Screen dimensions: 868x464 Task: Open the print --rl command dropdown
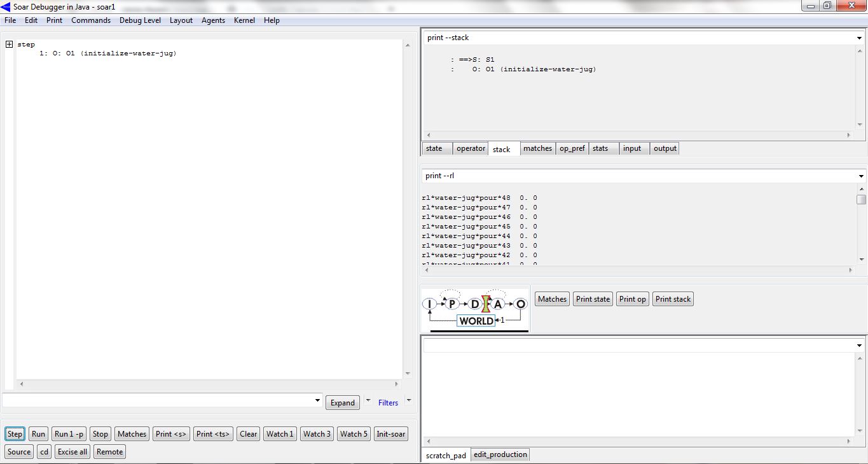click(x=861, y=176)
